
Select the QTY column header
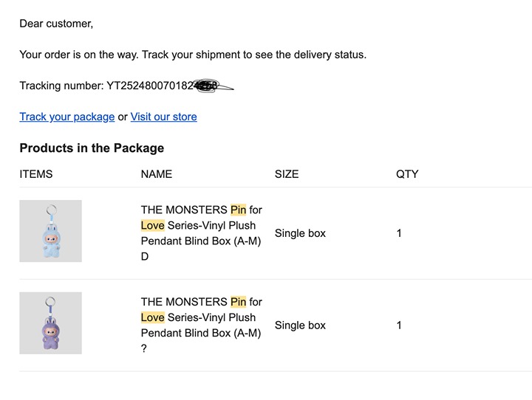(407, 174)
